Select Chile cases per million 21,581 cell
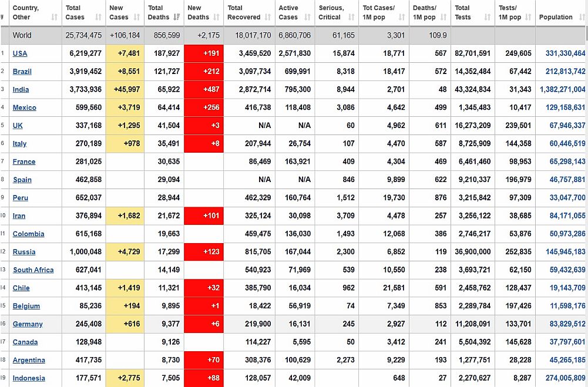Screen dimensions: 588x387 [384, 288]
